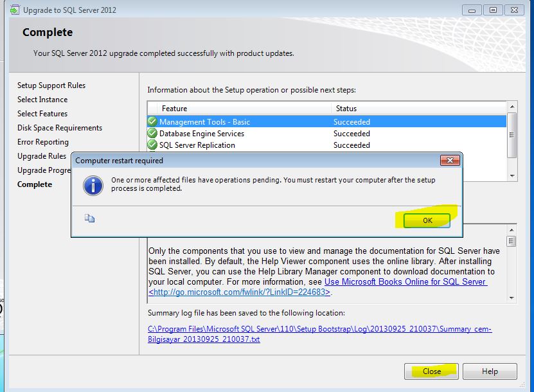Select the Select Features step in sidebar
The width and height of the screenshot is (534, 392).
tap(42, 113)
